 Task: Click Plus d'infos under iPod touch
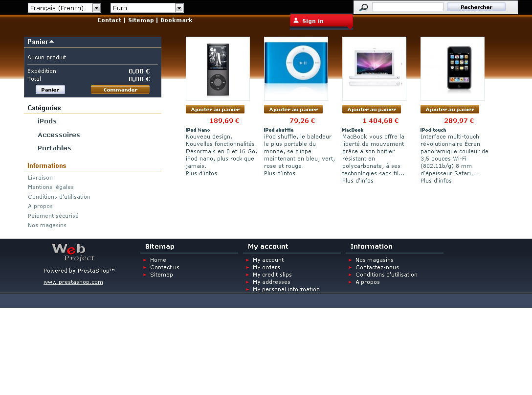click(x=436, y=181)
